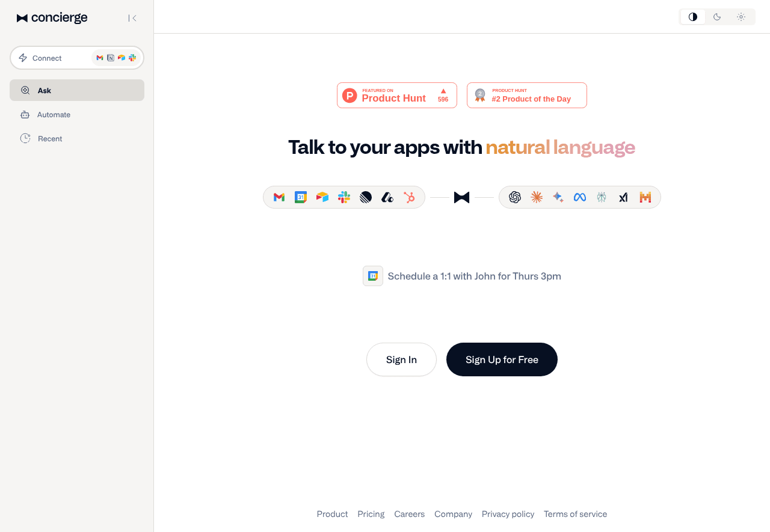Switch to light mode sun toggle
Viewport: 770px width, 532px height.
pos(741,17)
